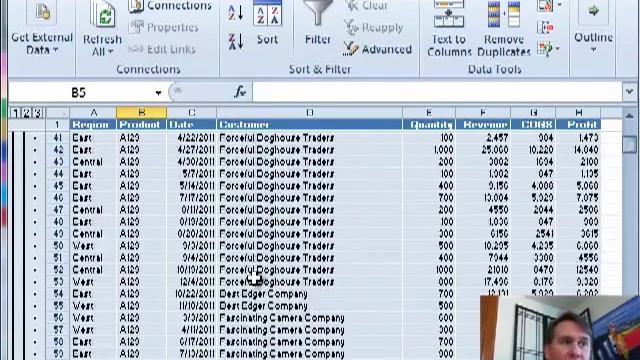Click Fascinating Camera Company in row 56
This screenshot has height=360, width=640.
309,318
